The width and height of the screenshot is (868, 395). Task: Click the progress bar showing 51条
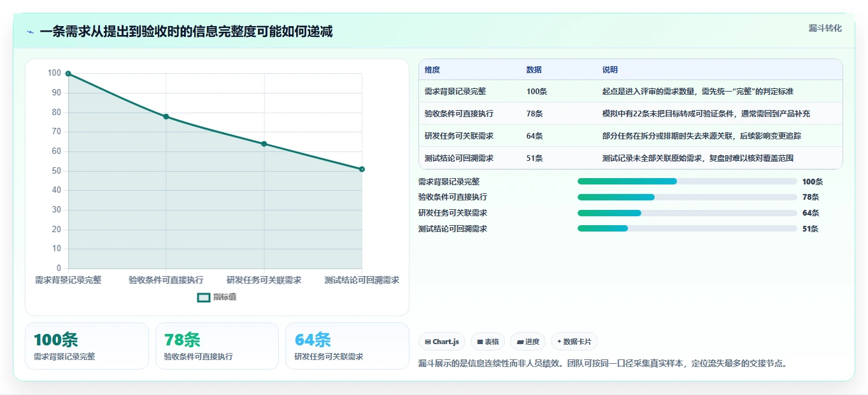point(687,229)
